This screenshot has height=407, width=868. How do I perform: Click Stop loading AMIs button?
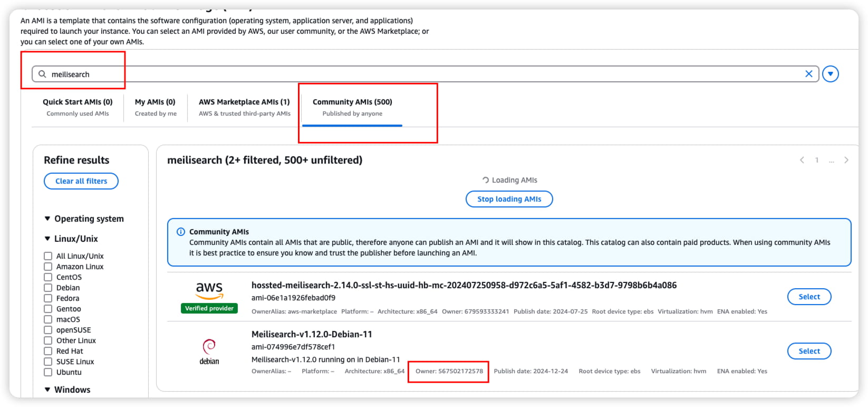[509, 199]
